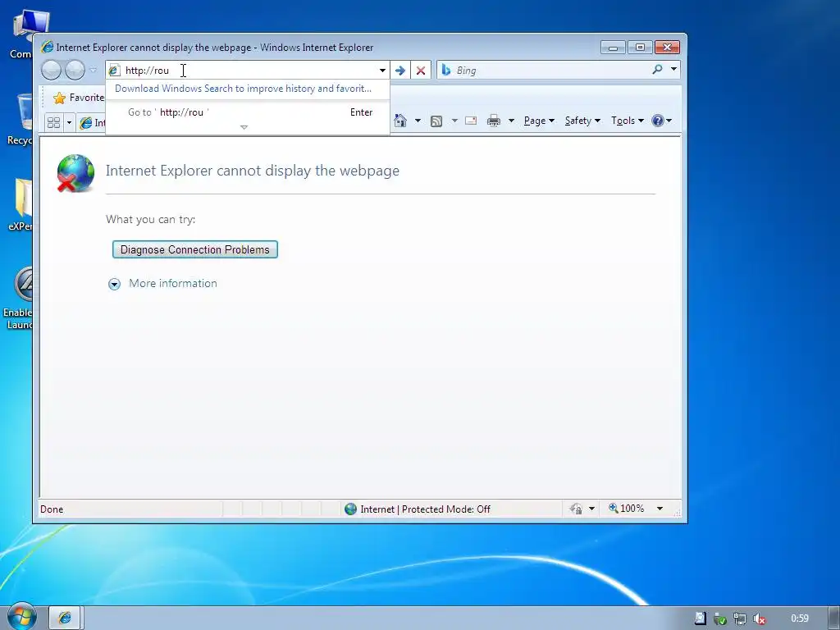Click the address bar text field
This screenshot has height=630, width=840.
click(x=249, y=71)
